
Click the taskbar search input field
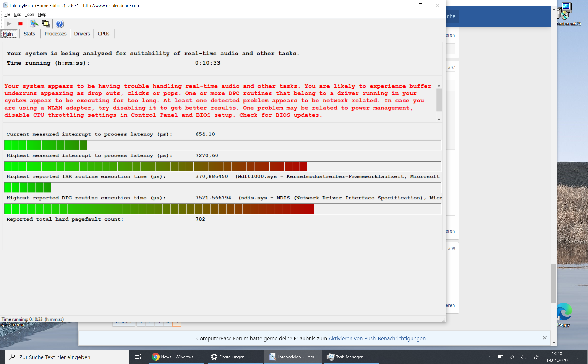coord(70,357)
